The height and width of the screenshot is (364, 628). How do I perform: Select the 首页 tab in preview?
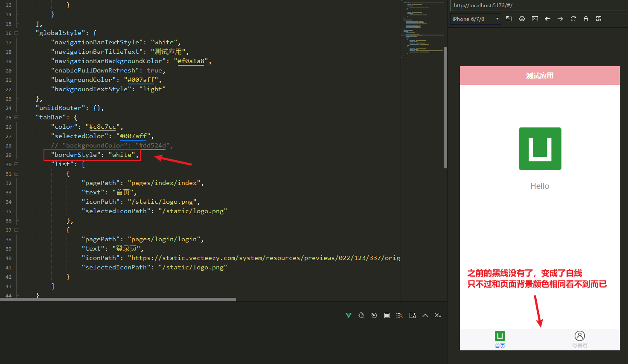point(500,340)
